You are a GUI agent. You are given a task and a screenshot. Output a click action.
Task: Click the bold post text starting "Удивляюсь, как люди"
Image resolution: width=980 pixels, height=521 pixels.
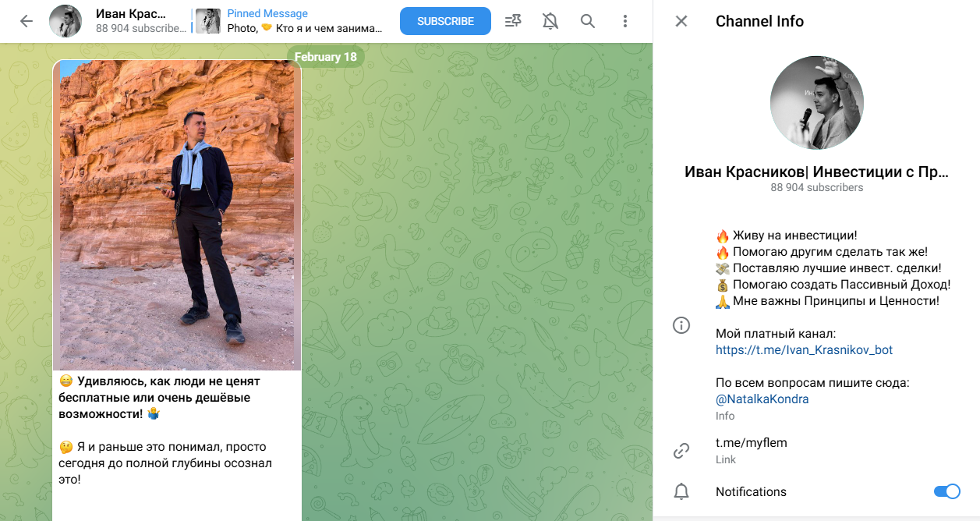coord(160,398)
